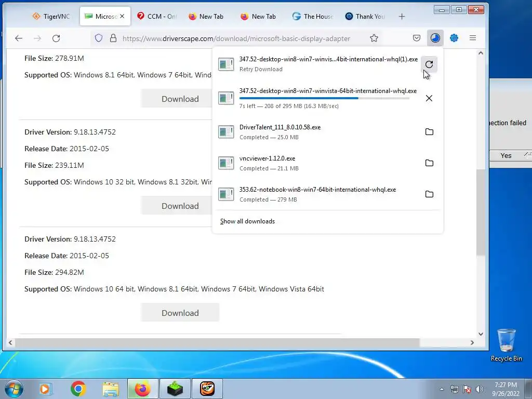Viewport: 532px width, 399px height.
Task: Open the Thank You tab
Action: (x=365, y=16)
